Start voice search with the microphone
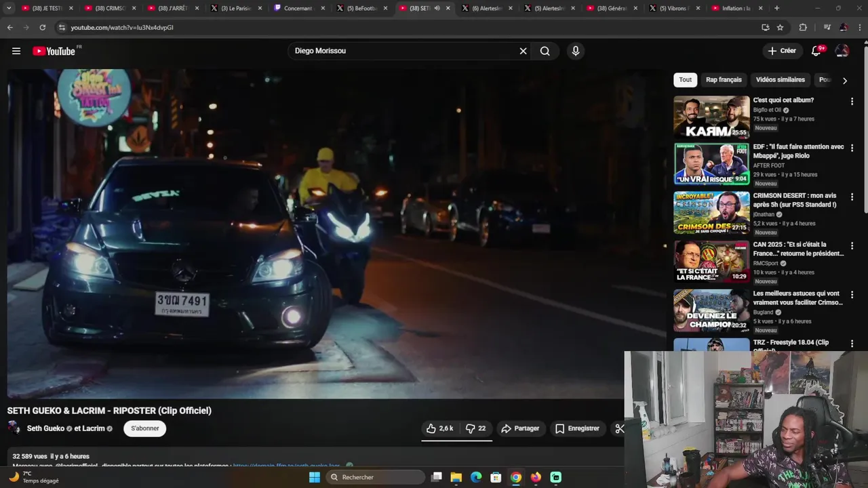The height and width of the screenshot is (488, 868). point(576,51)
